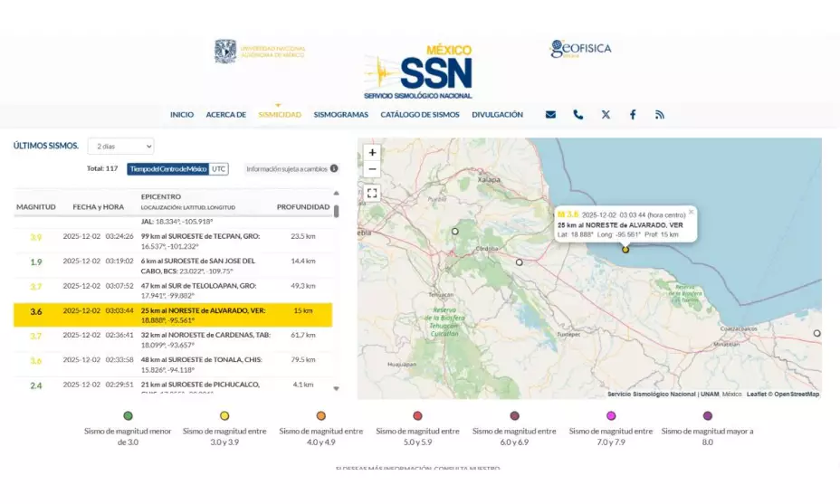This screenshot has width=840, height=504.
Task: Open the email contact icon
Action: tap(550, 115)
